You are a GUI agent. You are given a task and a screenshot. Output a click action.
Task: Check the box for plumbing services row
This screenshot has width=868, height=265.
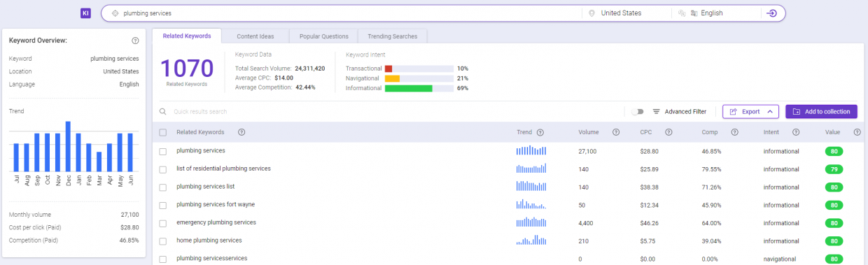pos(163,151)
